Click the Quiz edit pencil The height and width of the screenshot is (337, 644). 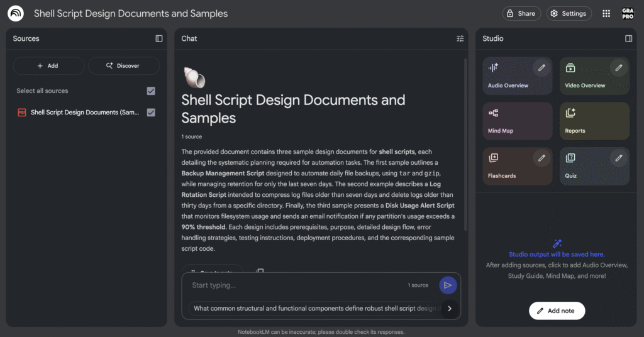(x=619, y=158)
